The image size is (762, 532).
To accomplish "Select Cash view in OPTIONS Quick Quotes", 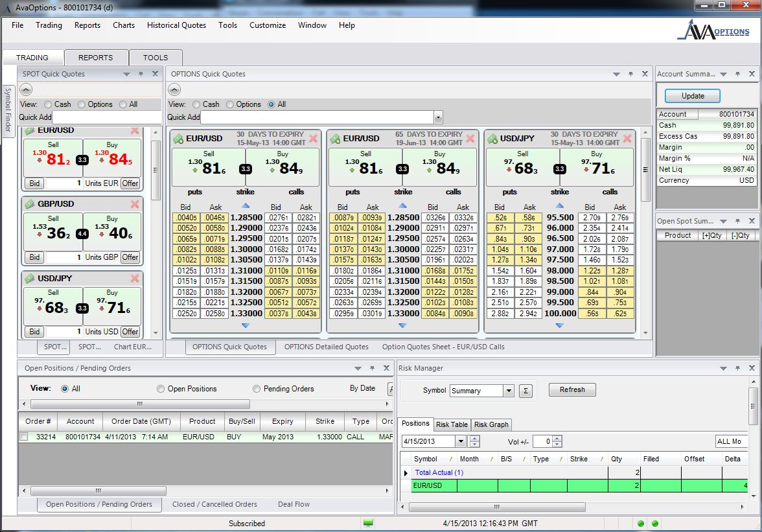I will point(196,104).
